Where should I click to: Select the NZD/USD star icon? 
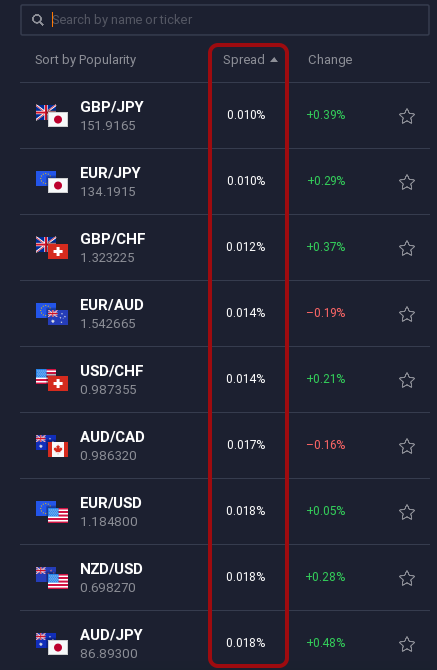point(407,579)
